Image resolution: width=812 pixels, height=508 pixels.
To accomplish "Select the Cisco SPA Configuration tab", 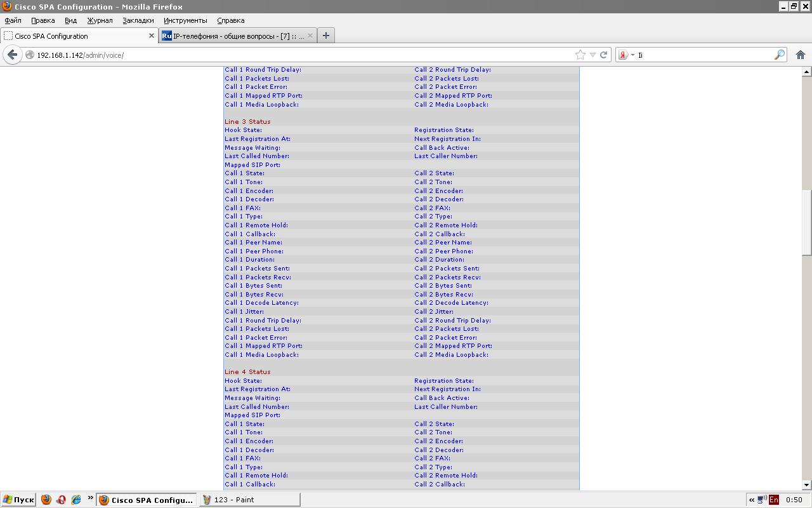I will click(79, 36).
